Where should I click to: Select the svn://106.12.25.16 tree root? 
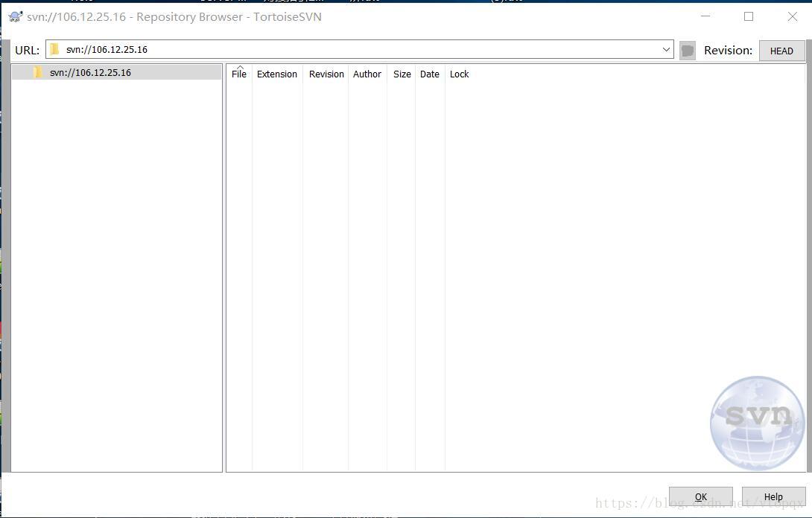coord(116,72)
